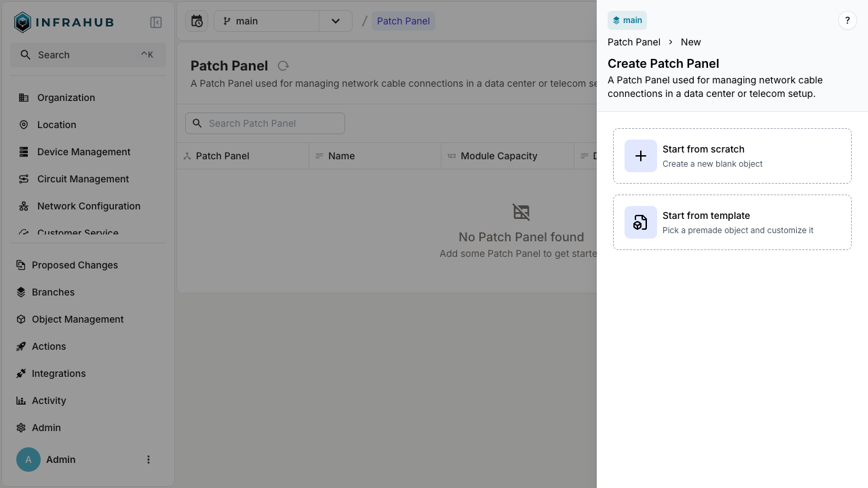Expand the branch selector dropdown arrow
The height and width of the screenshot is (488, 868).
[336, 21]
